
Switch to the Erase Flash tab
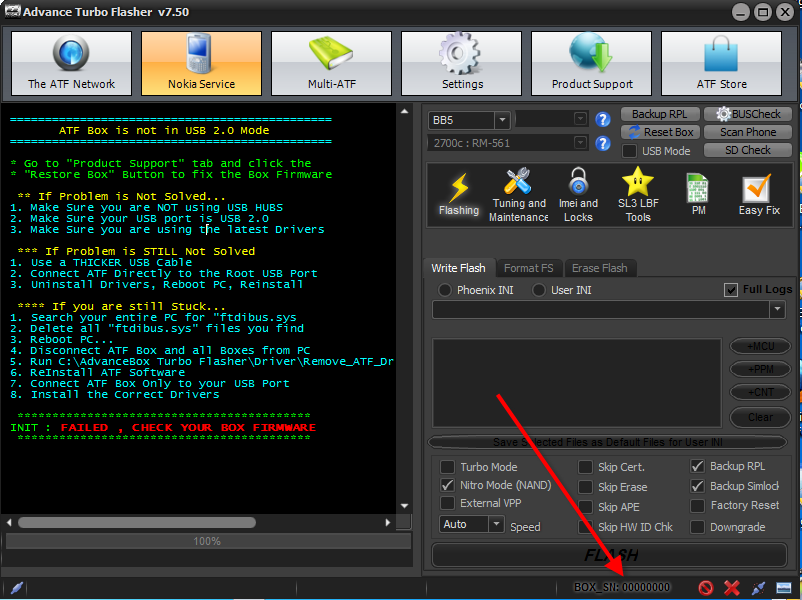pyautogui.click(x=599, y=268)
